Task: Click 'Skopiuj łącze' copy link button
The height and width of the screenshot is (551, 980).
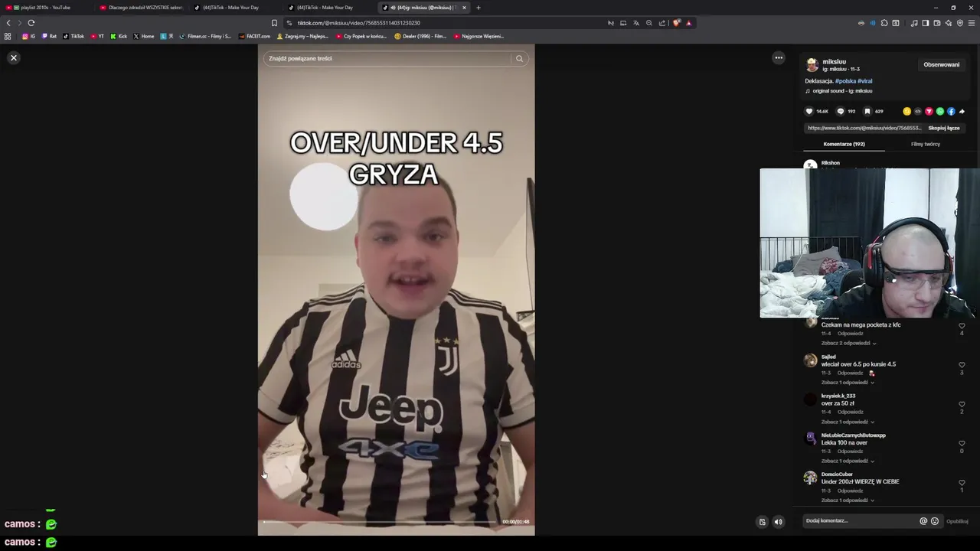Action: (944, 128)
